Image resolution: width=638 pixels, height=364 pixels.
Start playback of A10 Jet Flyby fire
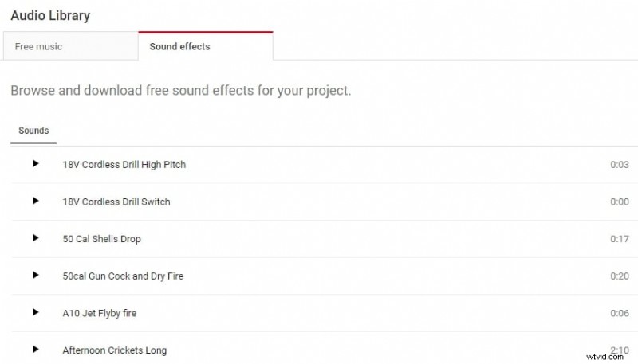coord(35,313)
